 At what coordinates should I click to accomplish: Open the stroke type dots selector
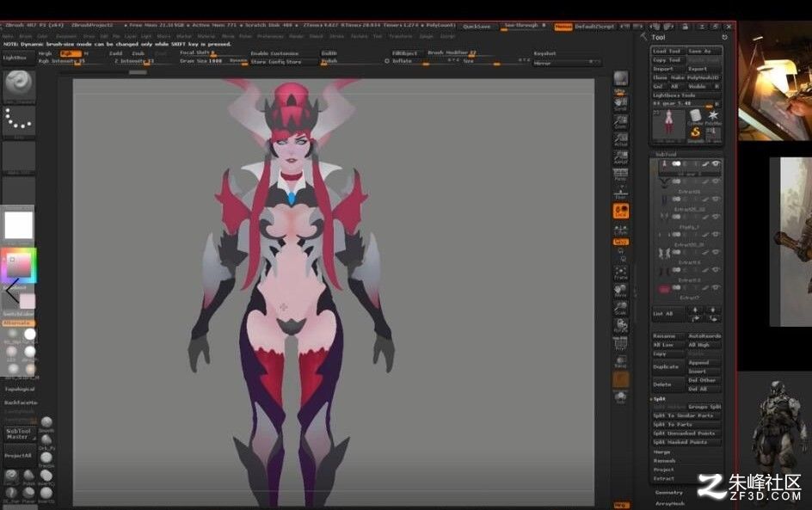coord(19,120)
